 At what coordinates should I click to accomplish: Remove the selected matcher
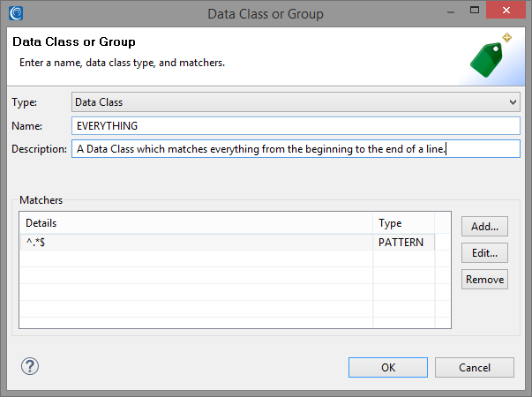(484, 280)
